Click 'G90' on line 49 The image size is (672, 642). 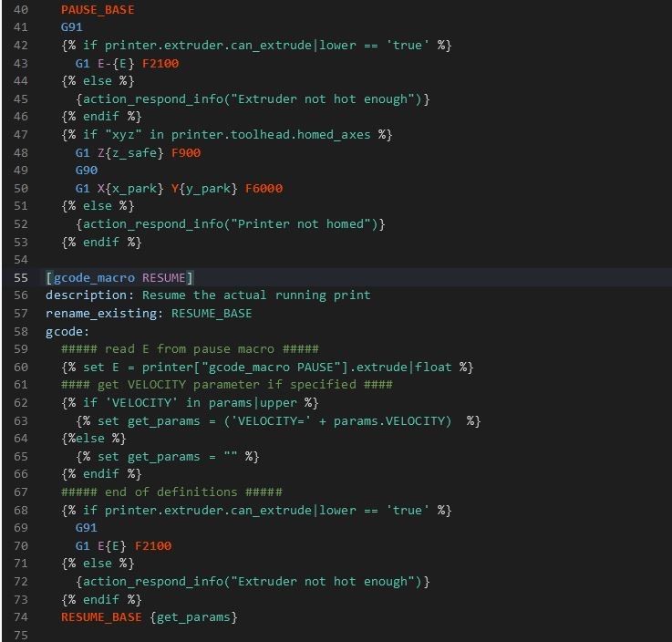[x=87, y=171]
